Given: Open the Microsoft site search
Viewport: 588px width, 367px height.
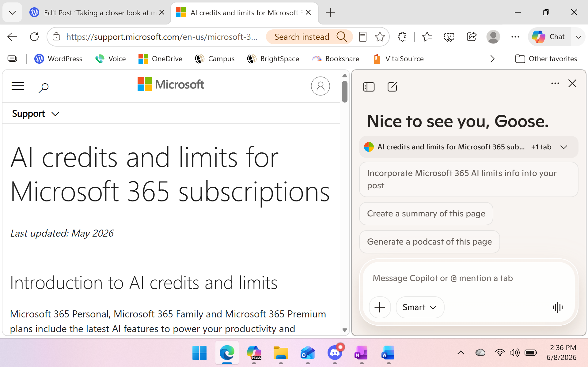Looking at the screenshot, I should coord(44,87).
